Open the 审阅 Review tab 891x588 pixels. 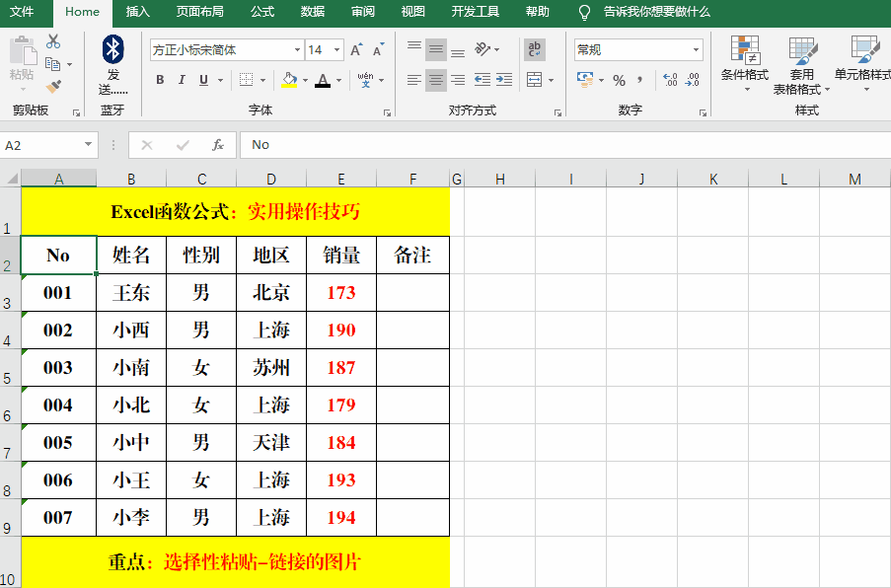click(362, 12)
